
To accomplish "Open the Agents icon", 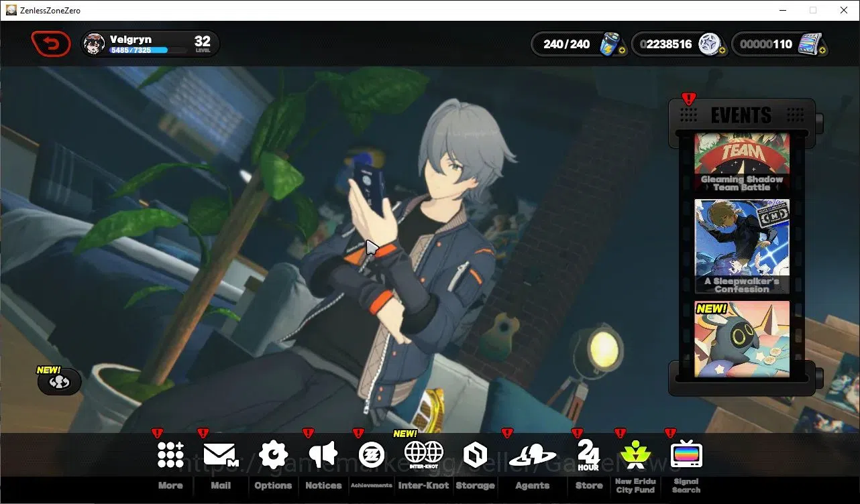I will click(533, 455).
